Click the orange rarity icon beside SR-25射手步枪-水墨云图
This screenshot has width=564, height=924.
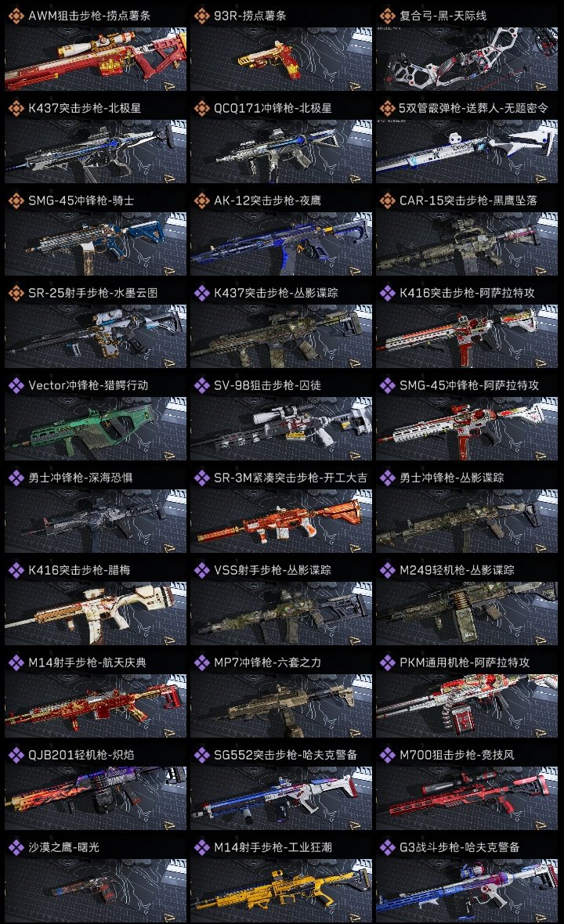(x=16, y=293)
